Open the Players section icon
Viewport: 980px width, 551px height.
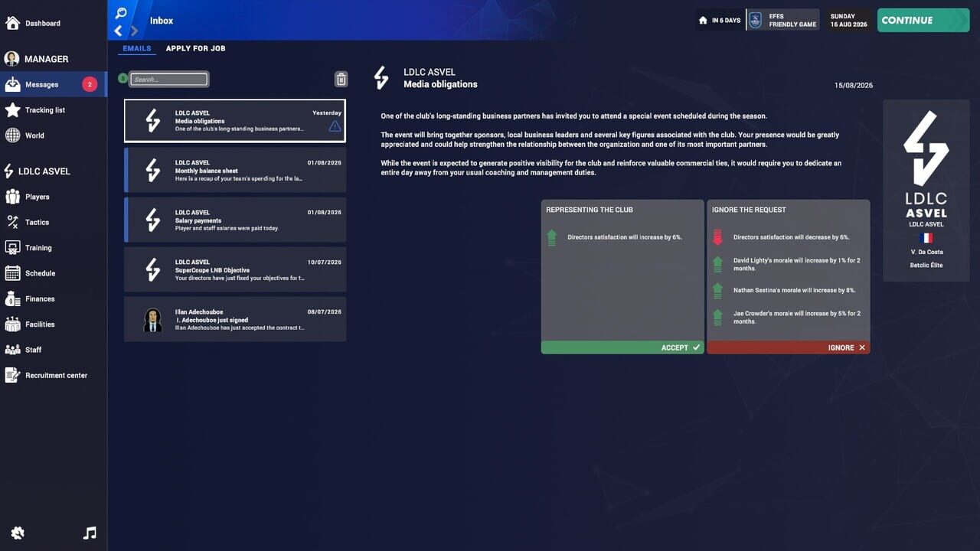[x=12, y=197]
